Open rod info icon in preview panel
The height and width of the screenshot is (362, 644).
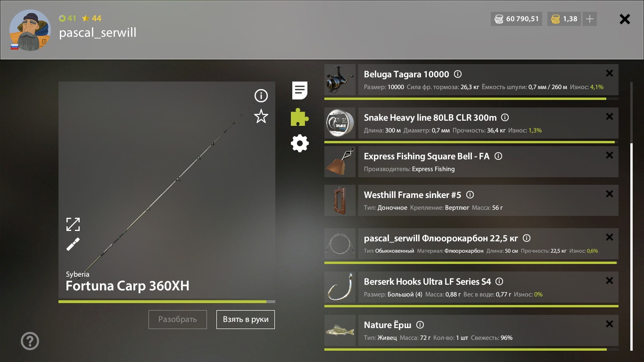coord(261,96)
